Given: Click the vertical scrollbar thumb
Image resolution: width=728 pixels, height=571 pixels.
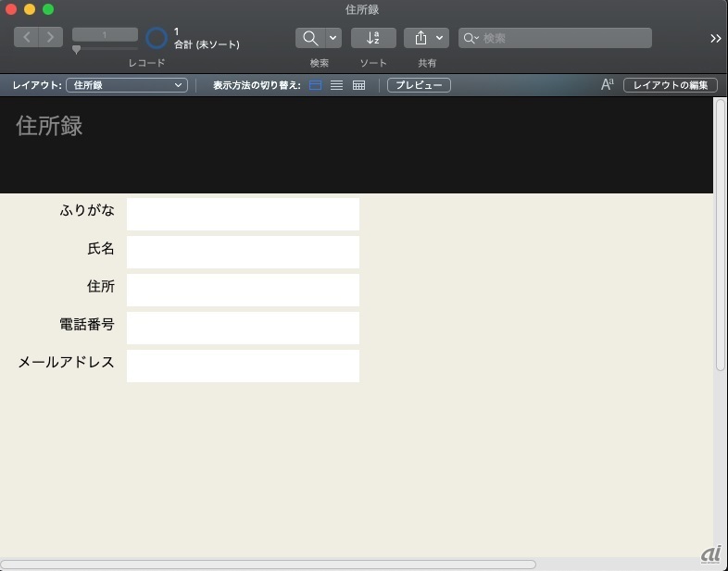Looking at the screenshot, I should coord(721,235).
